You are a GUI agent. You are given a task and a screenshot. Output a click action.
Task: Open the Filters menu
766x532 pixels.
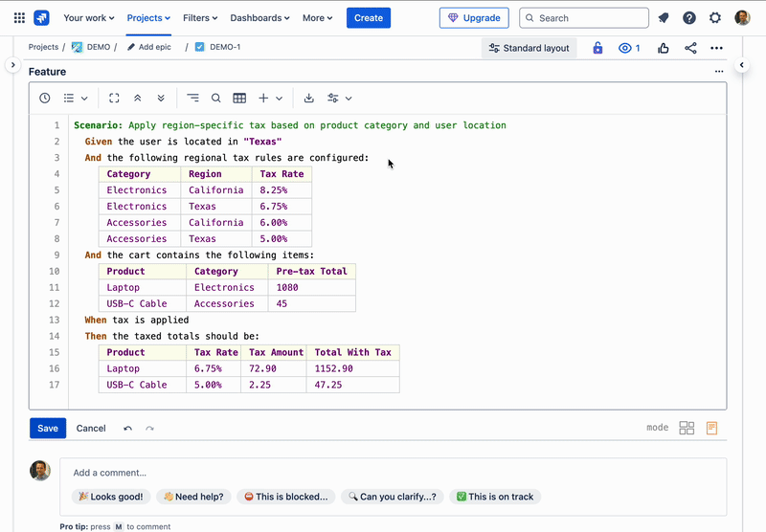coord(200,18)
